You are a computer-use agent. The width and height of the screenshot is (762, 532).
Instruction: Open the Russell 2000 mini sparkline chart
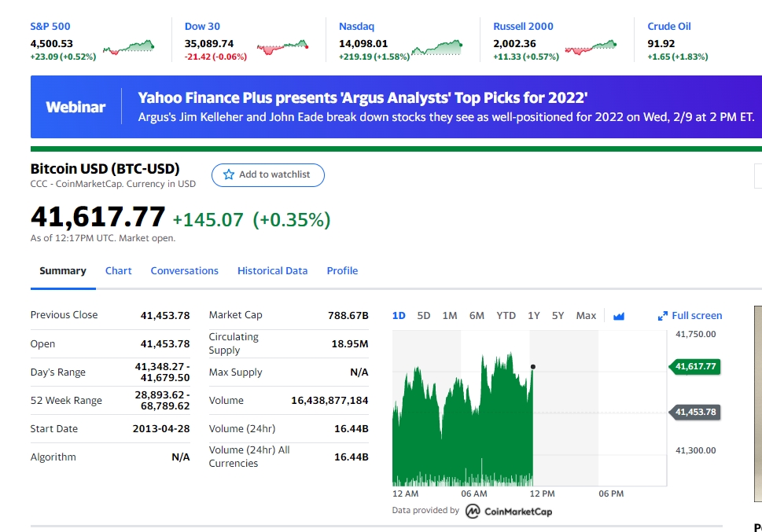click(x=591, y=48)
